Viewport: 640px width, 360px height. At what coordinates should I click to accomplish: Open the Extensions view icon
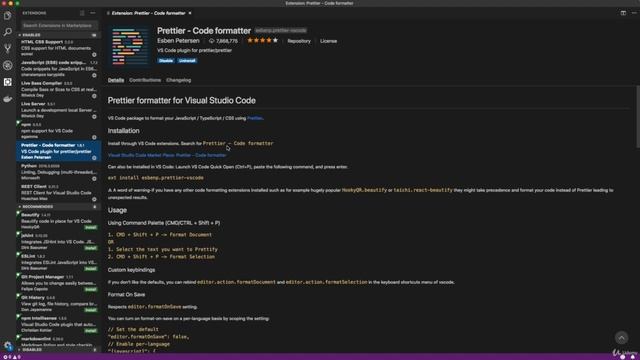[x=7, y=82]
